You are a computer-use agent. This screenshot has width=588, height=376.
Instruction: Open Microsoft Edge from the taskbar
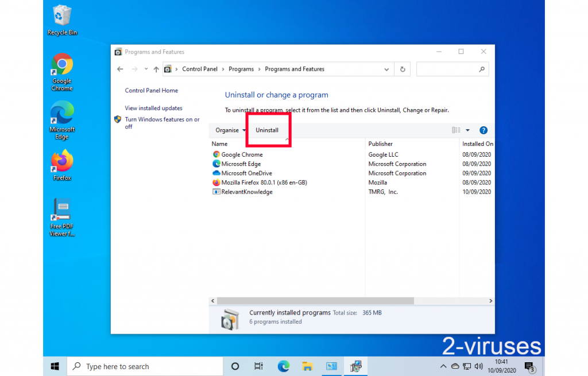click(x=283, y=366)
